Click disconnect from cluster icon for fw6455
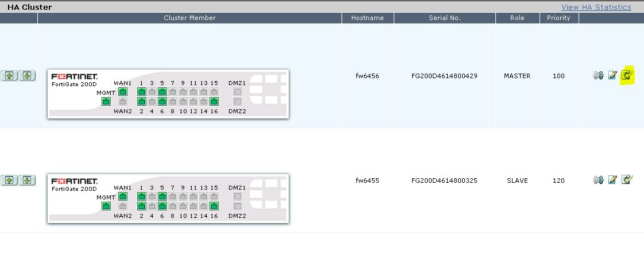This screenshot has height=261, width=644. (x=599, y=180)
